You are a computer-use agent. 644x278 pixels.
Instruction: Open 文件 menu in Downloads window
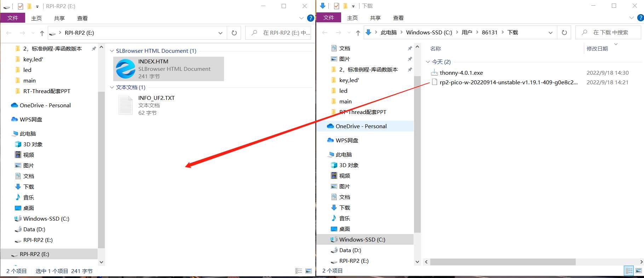pos(329,17)
